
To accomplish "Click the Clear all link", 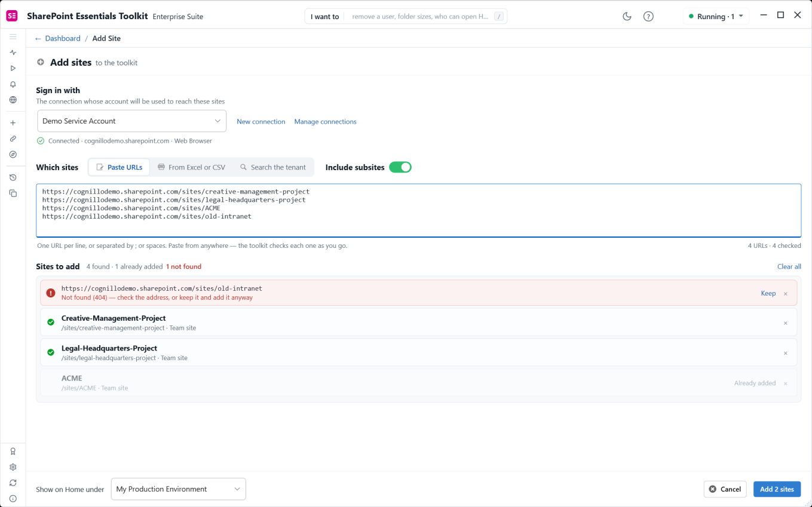I will (x=789, y=266).
